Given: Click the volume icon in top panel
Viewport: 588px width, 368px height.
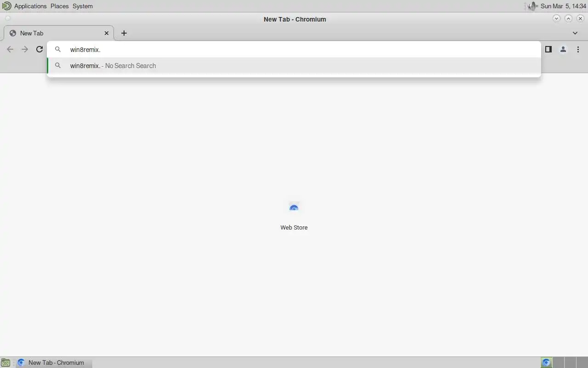Looking at the screenshot, I should click(x=532, y=6).
